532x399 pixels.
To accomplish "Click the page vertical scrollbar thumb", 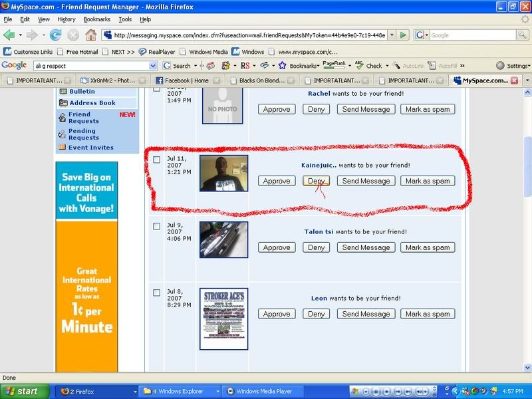I will click(527, 166).
